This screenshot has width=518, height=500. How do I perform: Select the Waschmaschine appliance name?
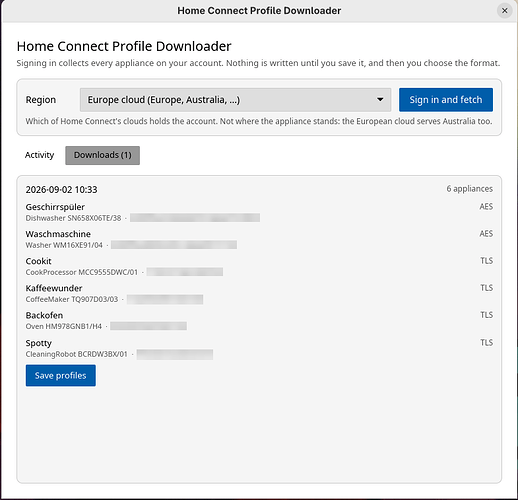tap(58, 234)
